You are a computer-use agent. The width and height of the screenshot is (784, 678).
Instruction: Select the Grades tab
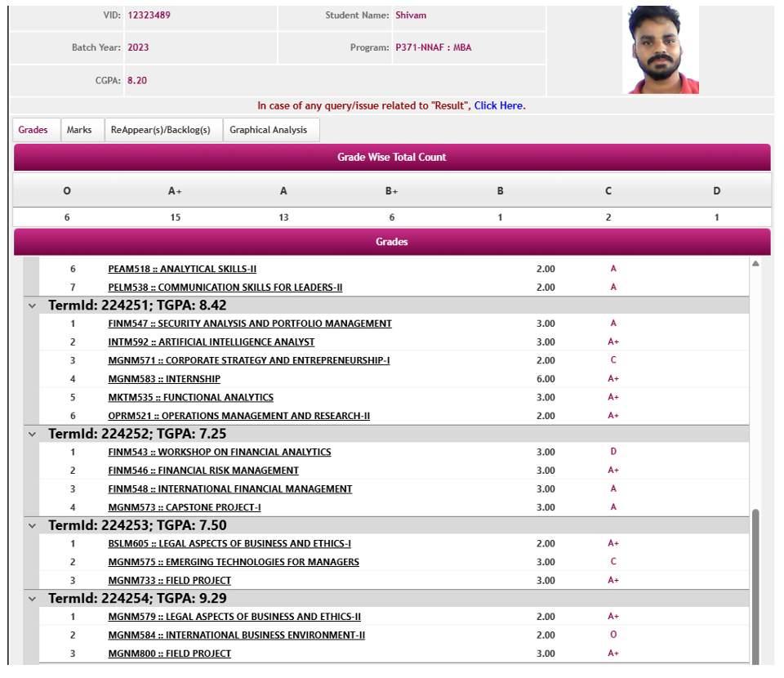point(33,130)
